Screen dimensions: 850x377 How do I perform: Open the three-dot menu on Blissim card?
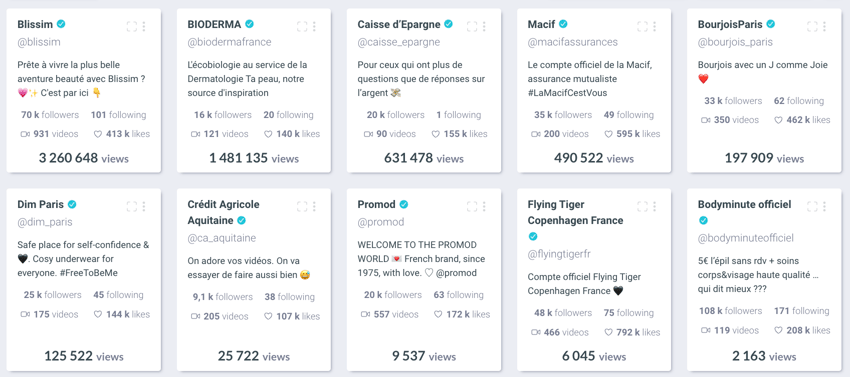tap(144, 26)
